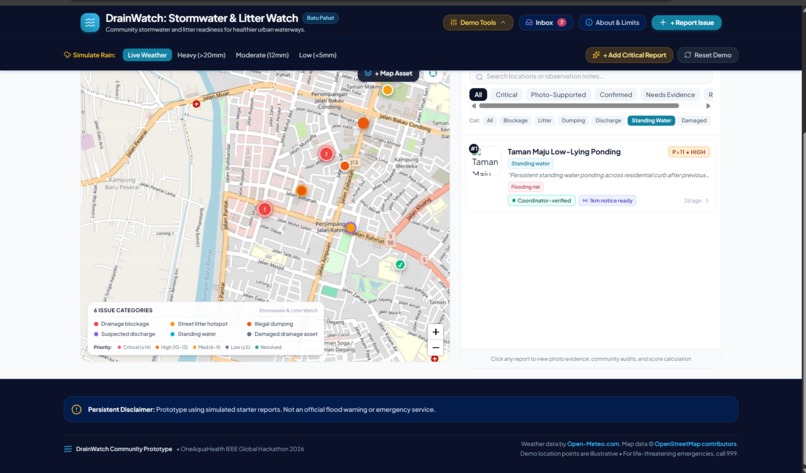Click the orange marker on Jalan Sultanah label

(302, 191)
